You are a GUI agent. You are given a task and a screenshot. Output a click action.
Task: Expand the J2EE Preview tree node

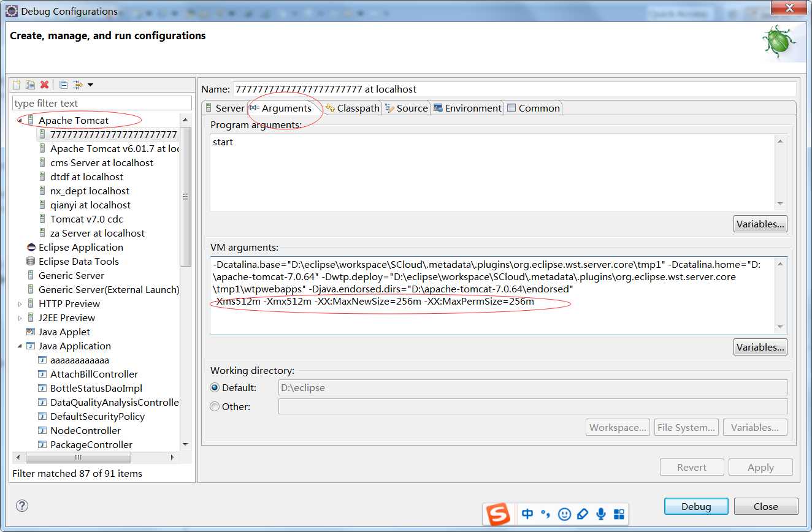(x=20, y=318)
